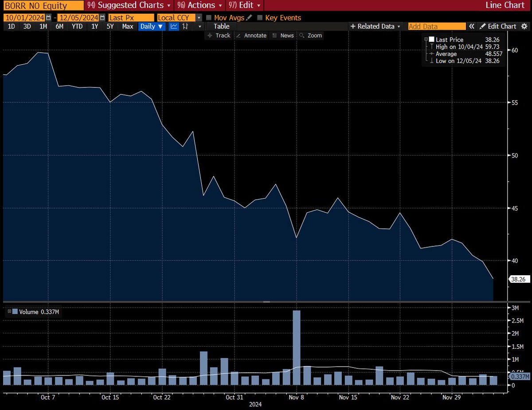The image size is (532, 410).
Task: Click the Mov Avgs pencil edit icon
Action: 249,18
